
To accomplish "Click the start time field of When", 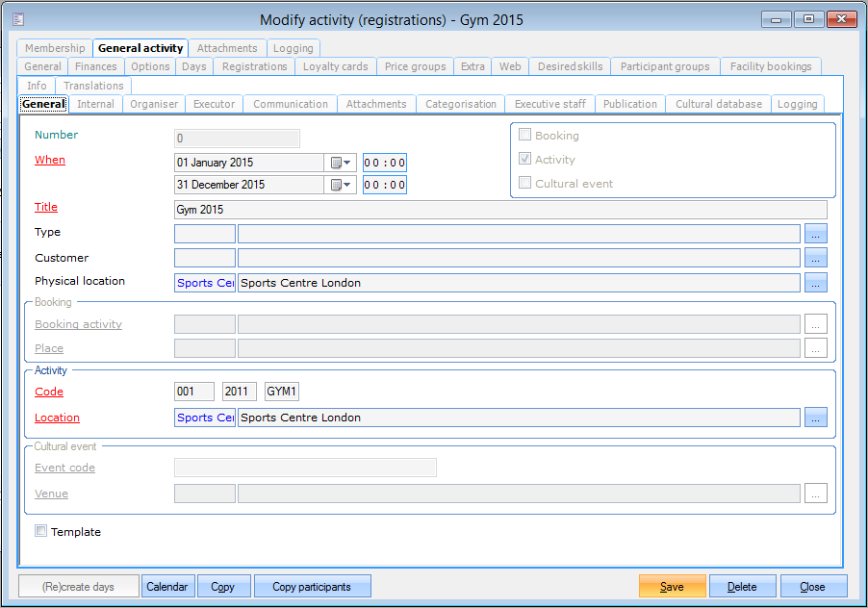I will [384, 163].
